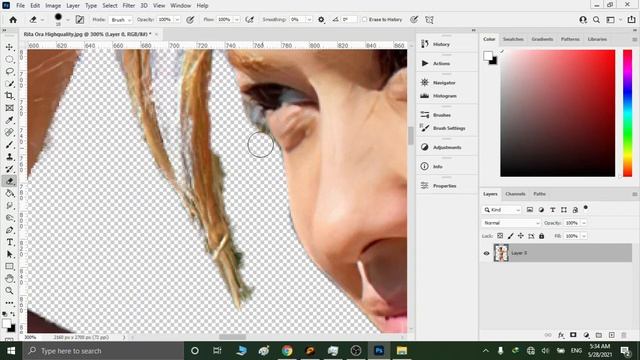Viewport: 640px width, 360px height.
Task: Open the Opacity dropdown in options bar
Action: (x=177, y=20)
